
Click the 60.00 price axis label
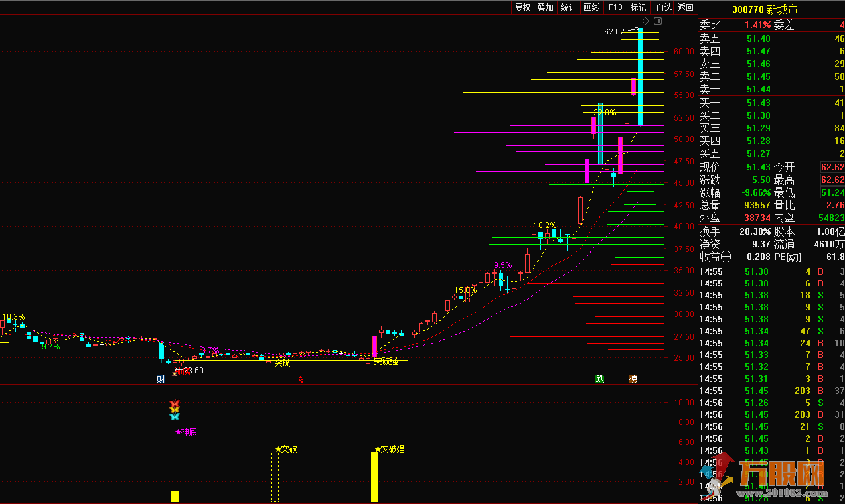pos(684,52)
